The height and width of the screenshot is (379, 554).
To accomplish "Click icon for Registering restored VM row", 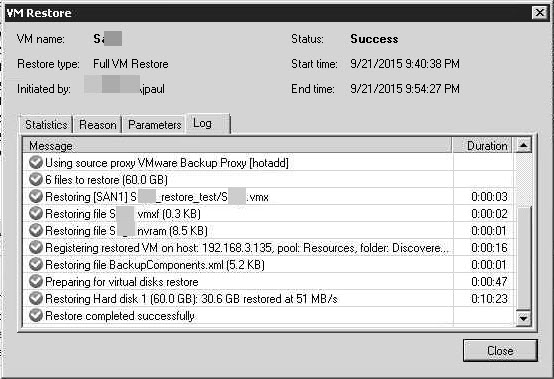I will point(36,247).
